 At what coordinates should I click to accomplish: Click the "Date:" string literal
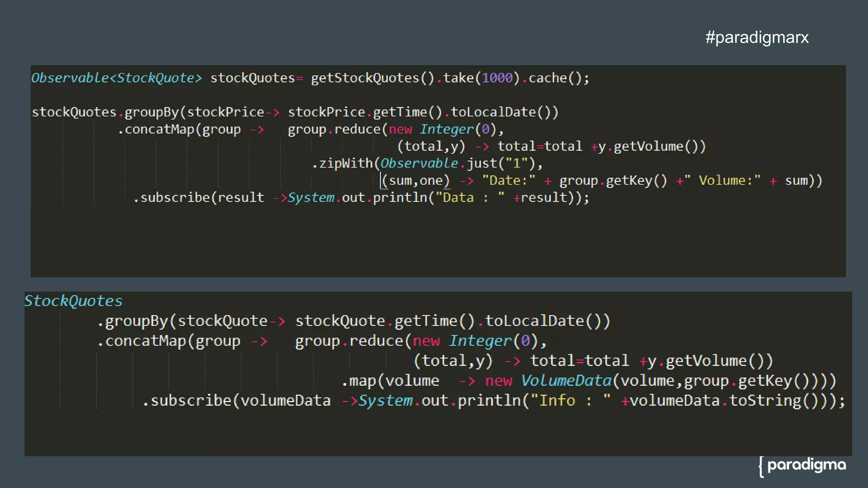click(508, 181)
